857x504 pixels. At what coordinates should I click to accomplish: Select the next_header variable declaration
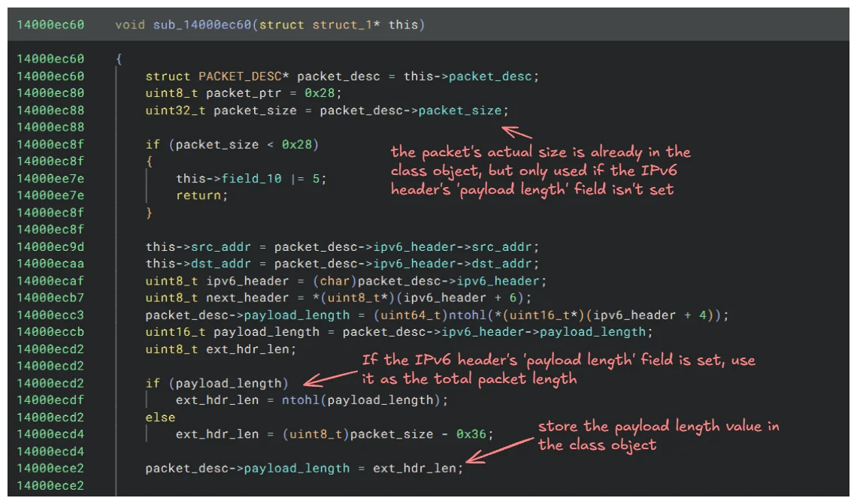247,297
